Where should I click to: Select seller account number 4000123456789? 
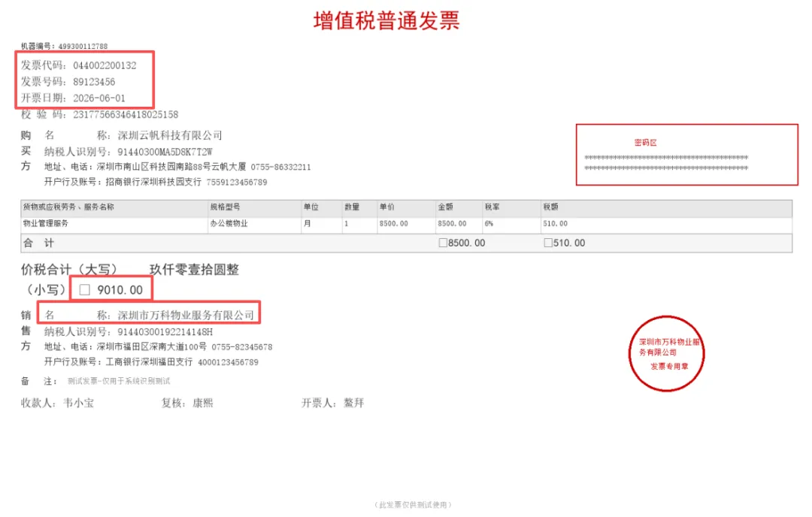(228, 362)
